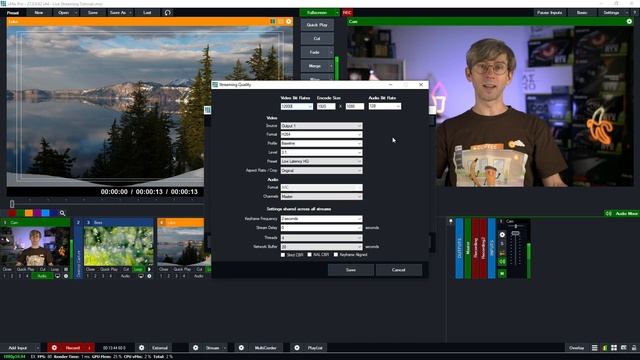
Task: Save the Streaming Quality settings
Action: coord(351,270)
